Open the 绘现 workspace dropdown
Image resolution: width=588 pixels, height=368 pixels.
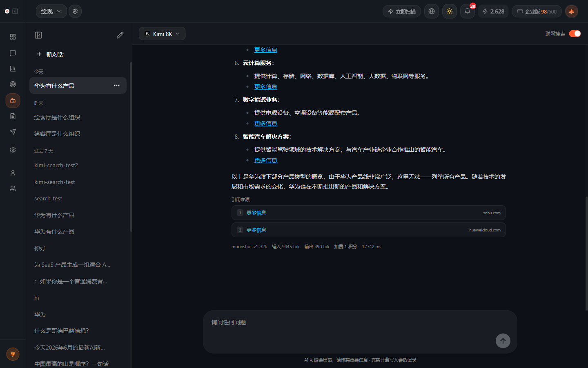point(51,11)
